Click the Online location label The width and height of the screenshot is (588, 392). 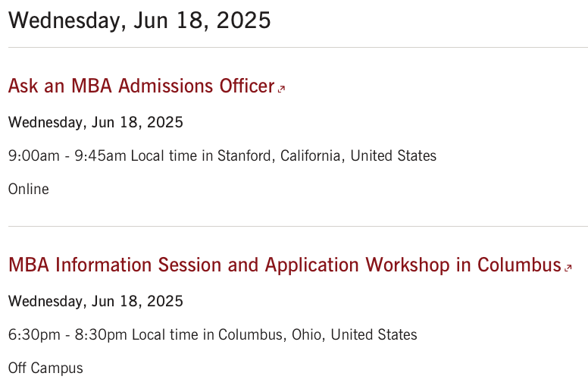pos(29,189)
